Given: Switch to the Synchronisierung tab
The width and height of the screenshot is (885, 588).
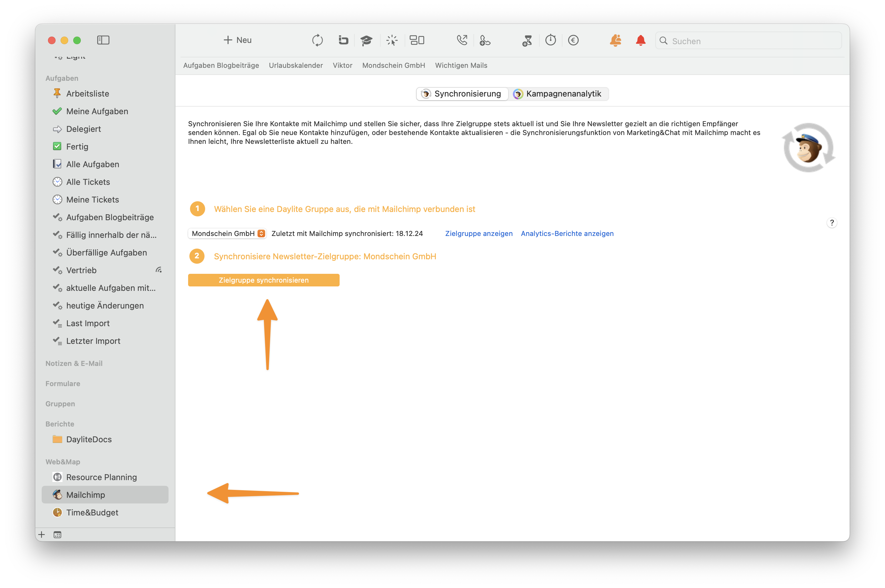Looking at the screenshot, I should pos(462,94).
